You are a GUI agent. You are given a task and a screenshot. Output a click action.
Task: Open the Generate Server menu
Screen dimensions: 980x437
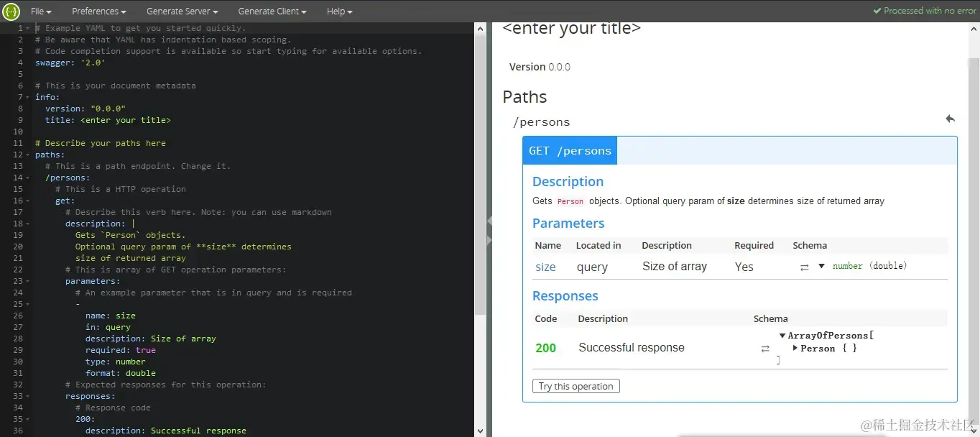(x=182, y=11)
